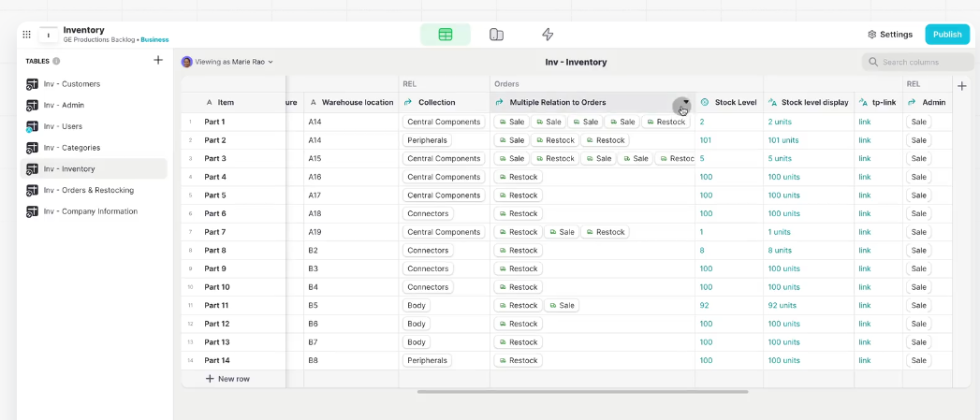Select the Collection column header

point(445,103)
